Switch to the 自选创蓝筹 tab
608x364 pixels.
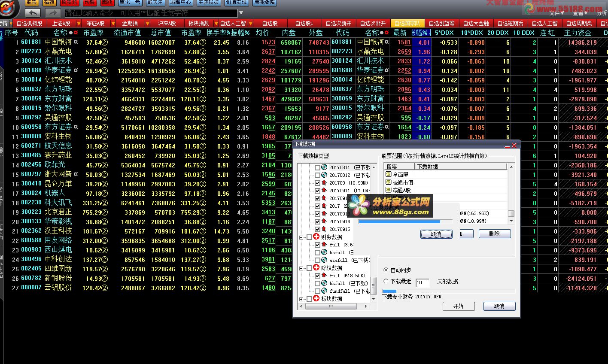[441, 23]
